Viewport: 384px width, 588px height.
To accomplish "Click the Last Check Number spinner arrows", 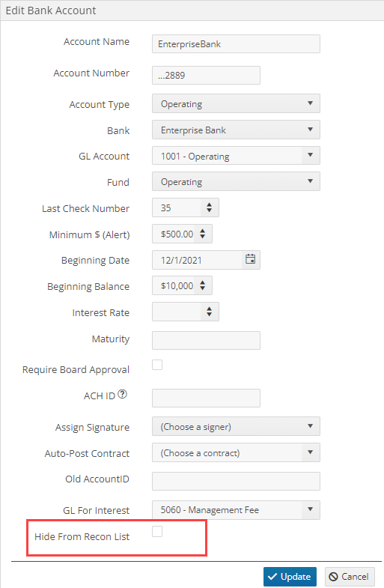I will pyautogui.click(x=209, y=207).
